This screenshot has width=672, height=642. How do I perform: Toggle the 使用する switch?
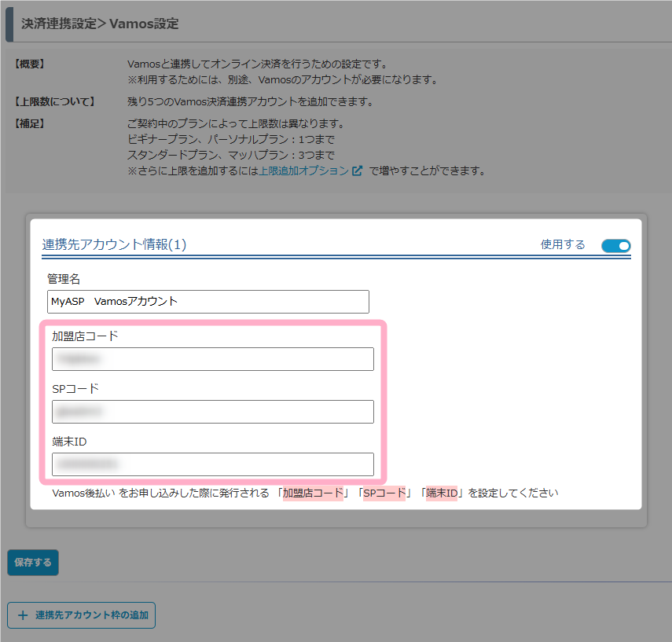tap(615, 246)
